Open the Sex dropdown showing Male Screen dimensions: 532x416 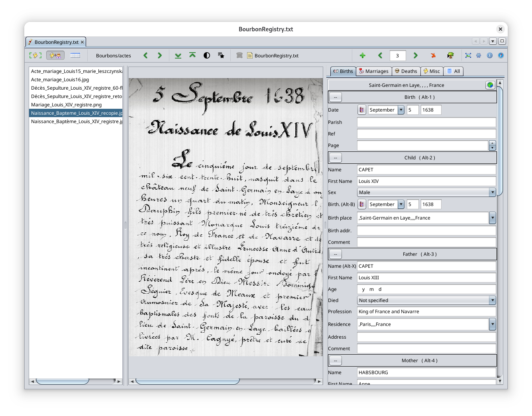point(426,192)
